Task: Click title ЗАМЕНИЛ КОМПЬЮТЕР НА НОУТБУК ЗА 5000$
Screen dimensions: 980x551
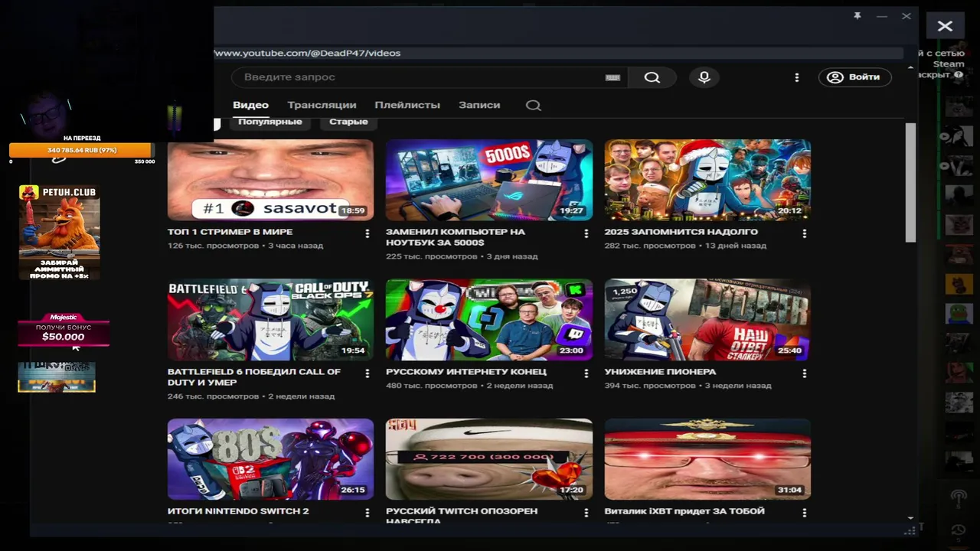Action: click(x=456, y=237)
